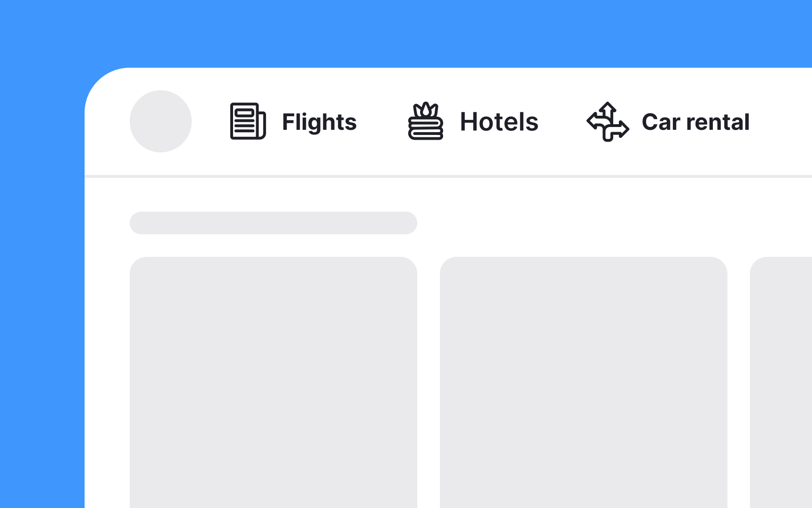Select the gray heading placeholder bar
The width and height of the screenshot is (812, 508).
pyautogui.click(x=273, y=223)
